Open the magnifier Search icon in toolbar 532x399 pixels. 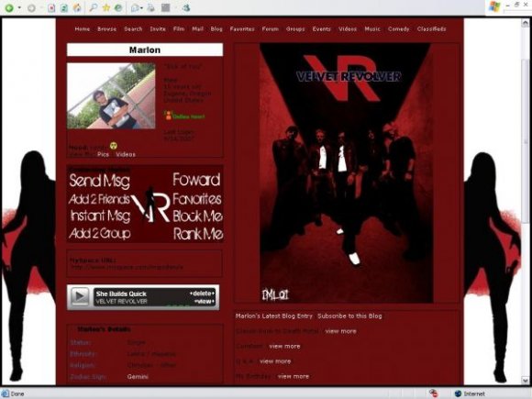94,7
